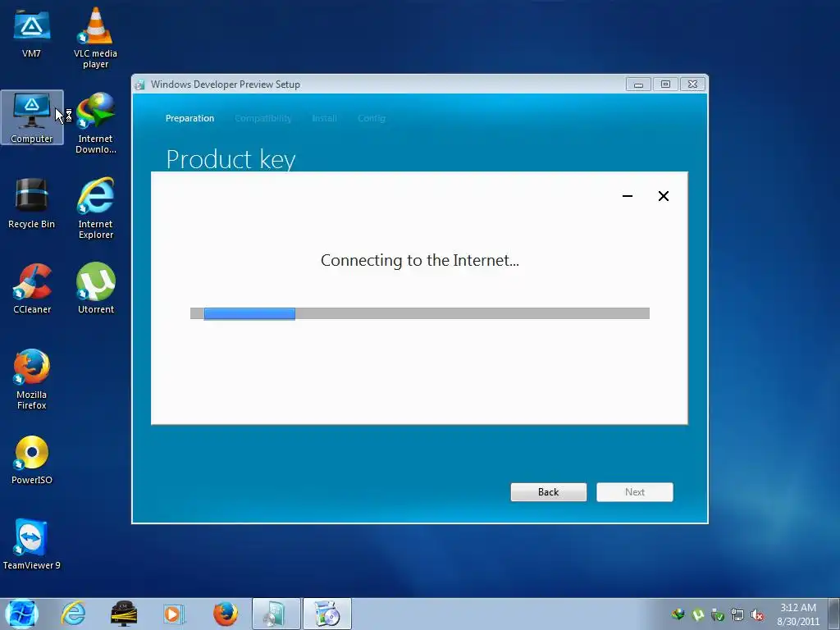Launch Firefox from the taskbar
Viewport: 840px width, 630px height.
[x=225, y=614]
